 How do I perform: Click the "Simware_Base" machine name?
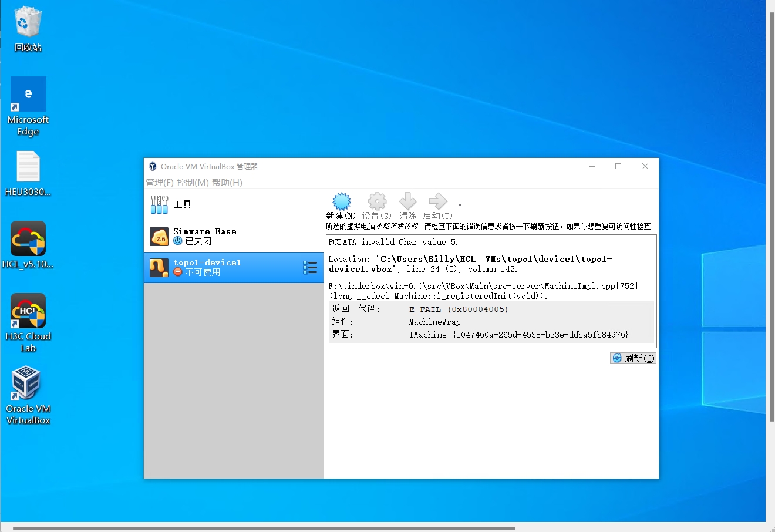pyautogui.click(x=205, y=231)
